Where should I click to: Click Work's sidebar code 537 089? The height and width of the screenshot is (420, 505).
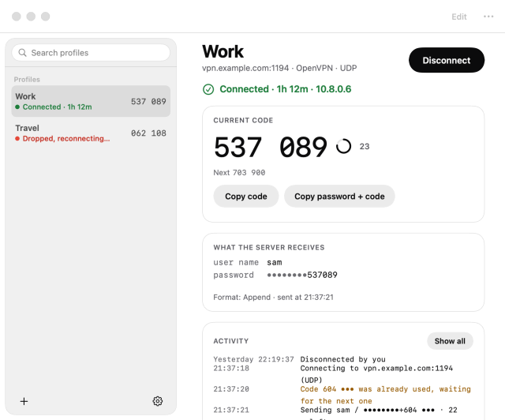[148, 102]
